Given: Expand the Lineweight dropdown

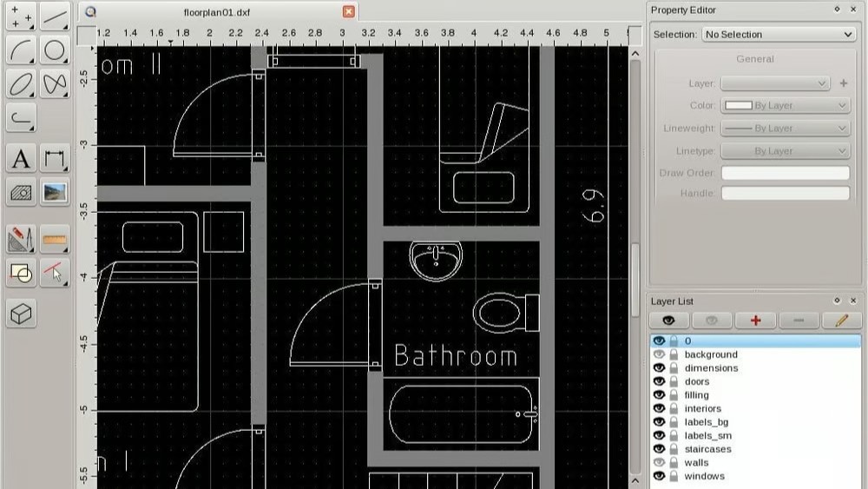Looking at the screenshot, I should (x=785, y=129).
